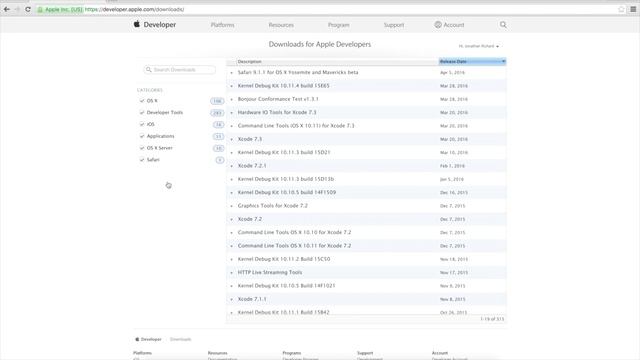Viewport: 640px width, 360px height.
Task: Select Kernel Debug Kit 10.11.2 Build 15C50
Action: point(284,259)
